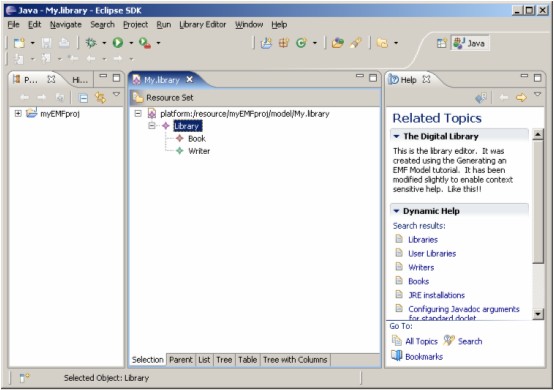554x390 pixels.
Task: Switch to the Parent tab
Action: click(181, 360)
